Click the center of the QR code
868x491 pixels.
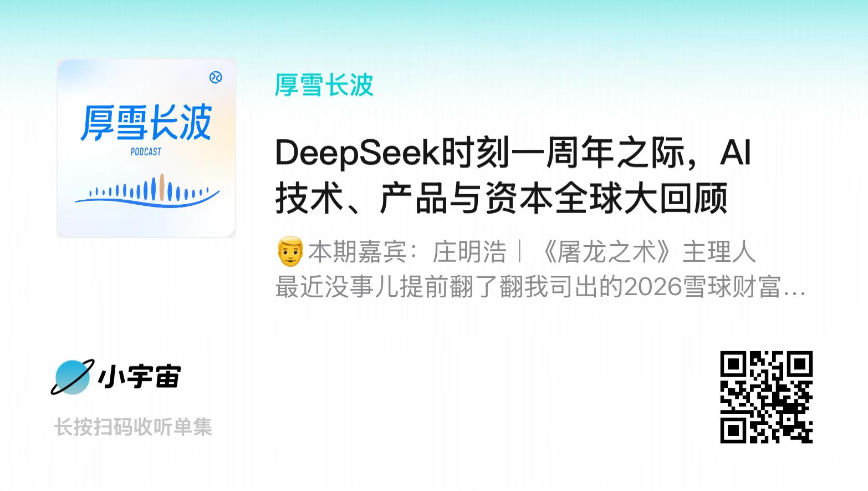coord(767,397)
